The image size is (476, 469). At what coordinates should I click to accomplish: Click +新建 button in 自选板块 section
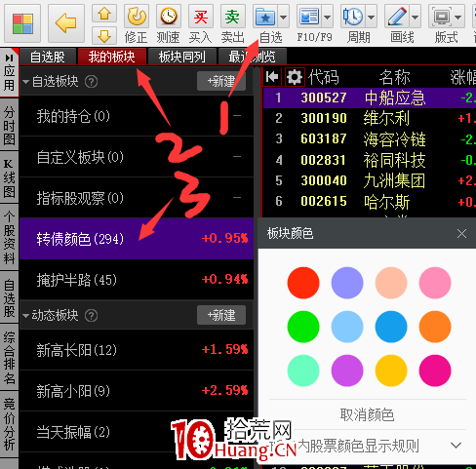[221, 81]
